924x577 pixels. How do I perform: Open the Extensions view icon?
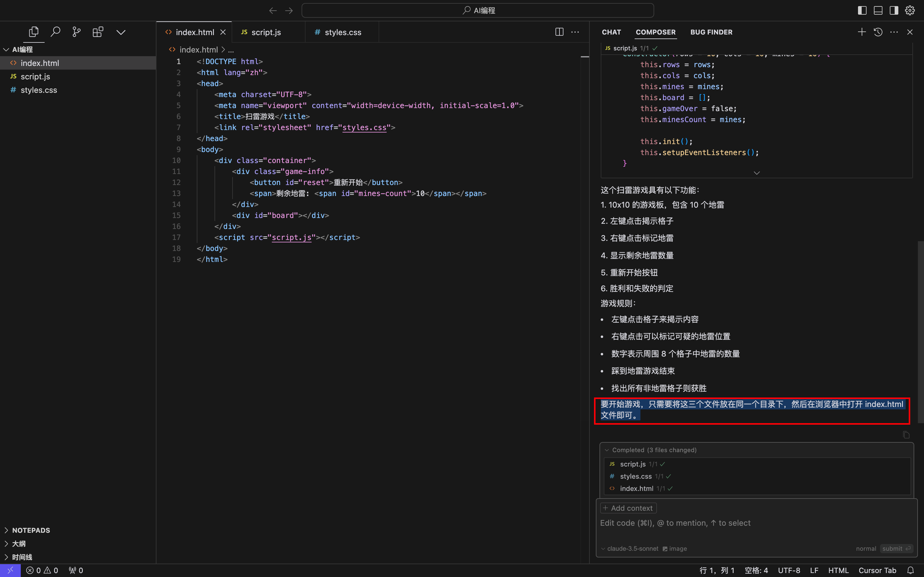tap(98, 32)
